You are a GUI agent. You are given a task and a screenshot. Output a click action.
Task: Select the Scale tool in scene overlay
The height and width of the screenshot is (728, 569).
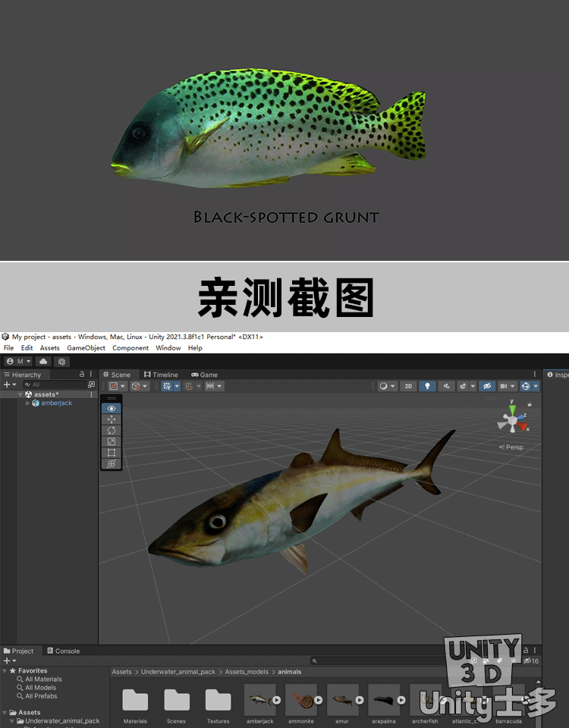[112, 441]
